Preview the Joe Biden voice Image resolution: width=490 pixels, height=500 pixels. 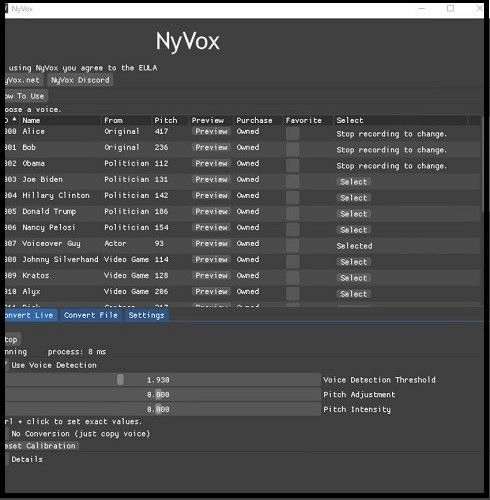[211, 180]
